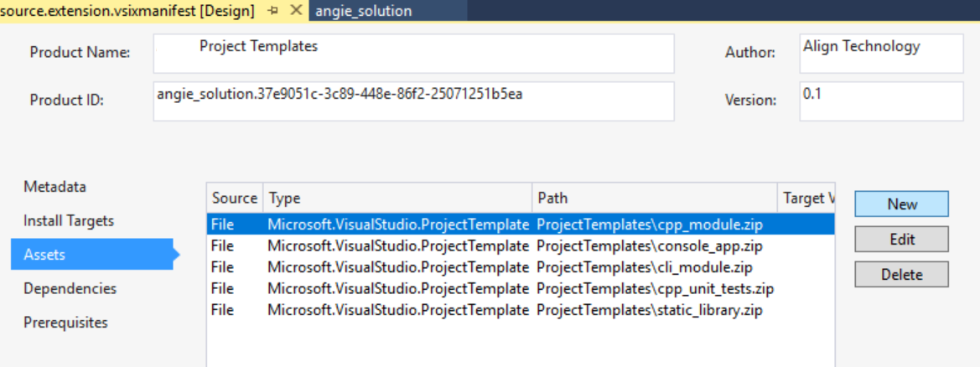Open the Metadata section
The image size is (980, 367).
coord(55,187)
